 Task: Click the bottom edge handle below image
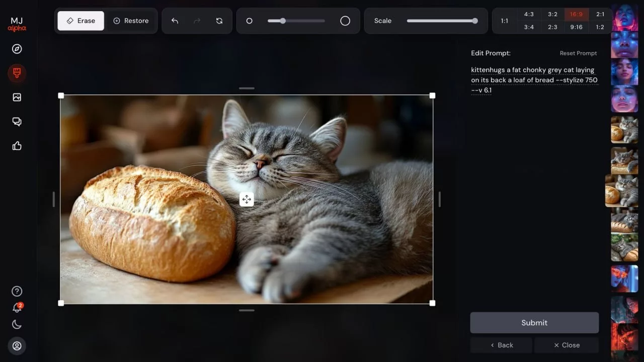(x=247, y=310)
